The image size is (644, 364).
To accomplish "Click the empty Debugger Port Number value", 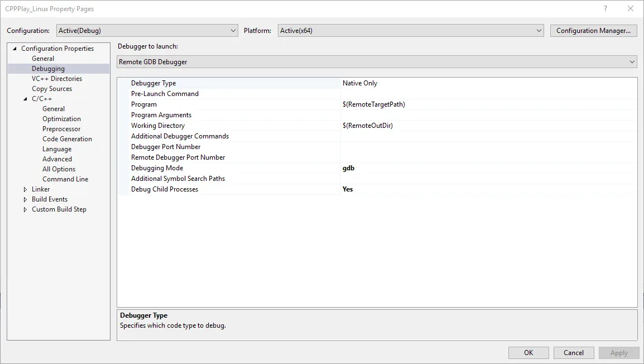I will click(x=489, y=147).
